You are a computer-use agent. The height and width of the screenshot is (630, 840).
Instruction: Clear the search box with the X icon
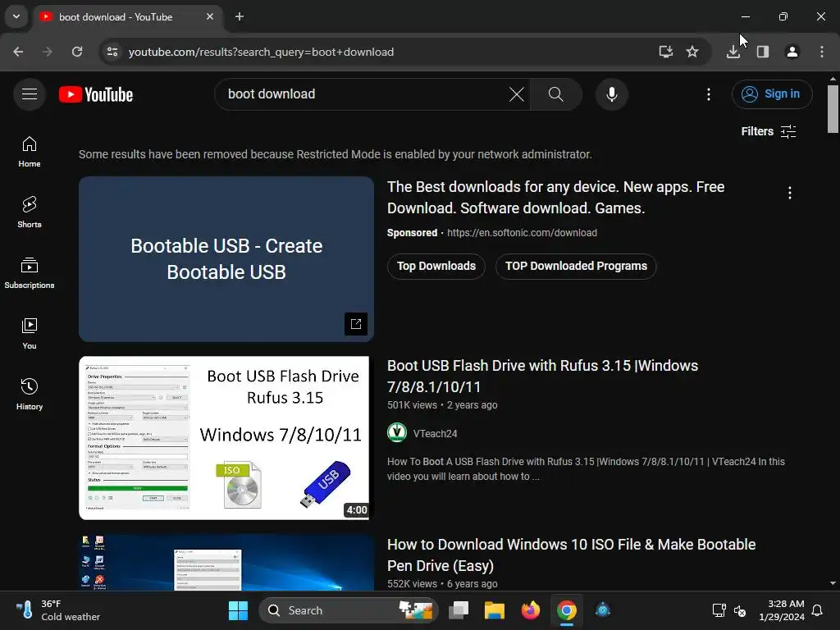coord(517,94)
